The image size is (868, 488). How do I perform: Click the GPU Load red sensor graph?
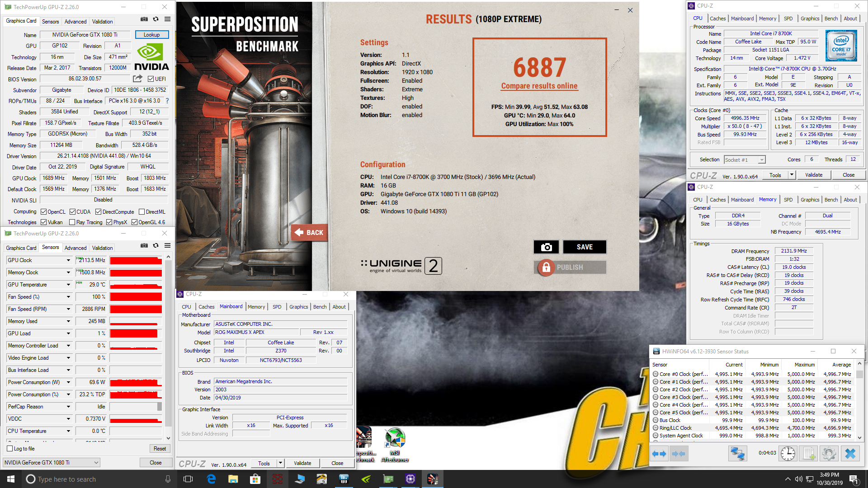point(136,333)
